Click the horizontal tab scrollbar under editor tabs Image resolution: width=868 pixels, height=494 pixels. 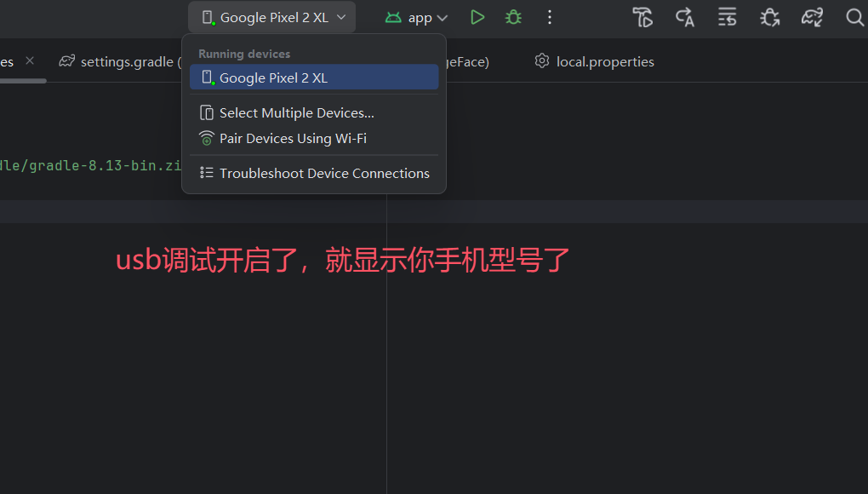(x=23, y=81)
